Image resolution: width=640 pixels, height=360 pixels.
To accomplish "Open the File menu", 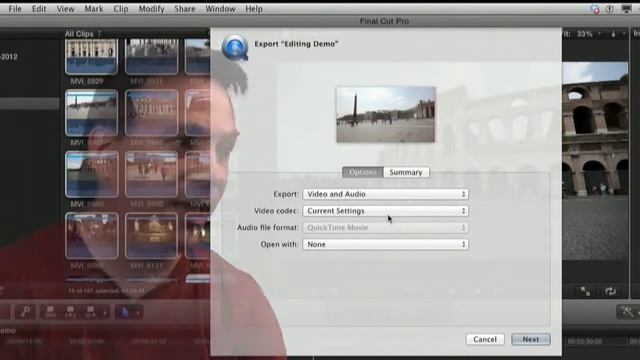I will pyautogui.click(x=15, y=9).
